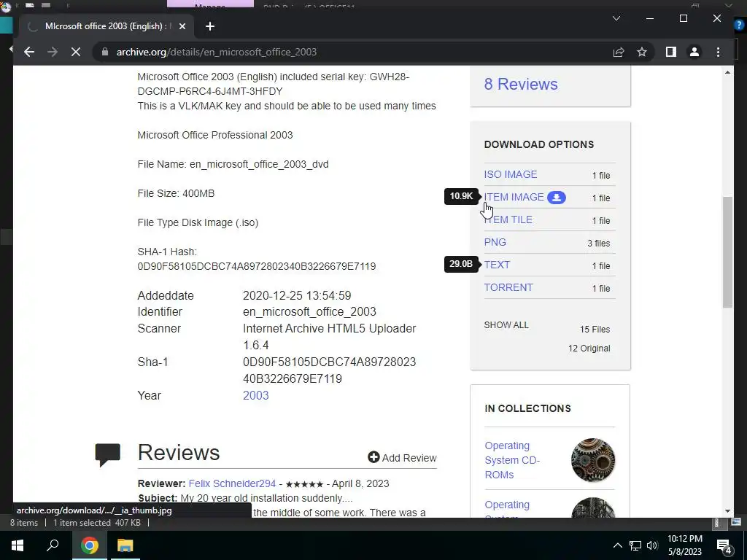Click SHOW ALL files link

pos(506,324)
